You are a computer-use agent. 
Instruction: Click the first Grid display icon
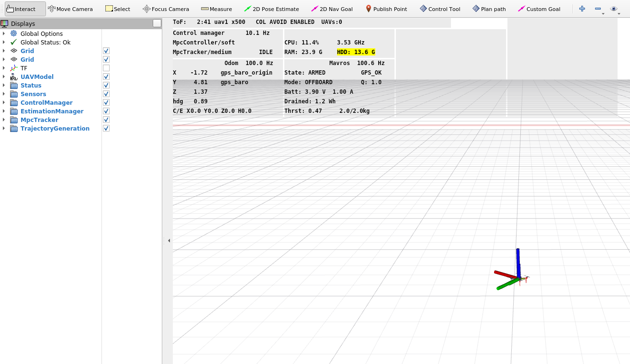[x=13, y=51]
